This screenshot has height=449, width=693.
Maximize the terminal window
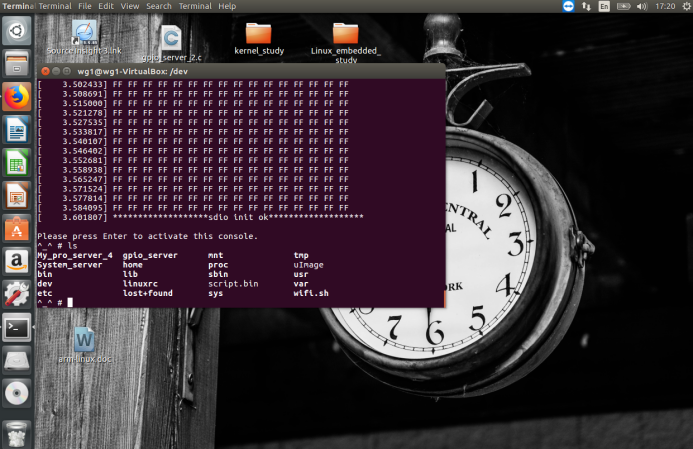pyautogui.click(x=66, y=71)
